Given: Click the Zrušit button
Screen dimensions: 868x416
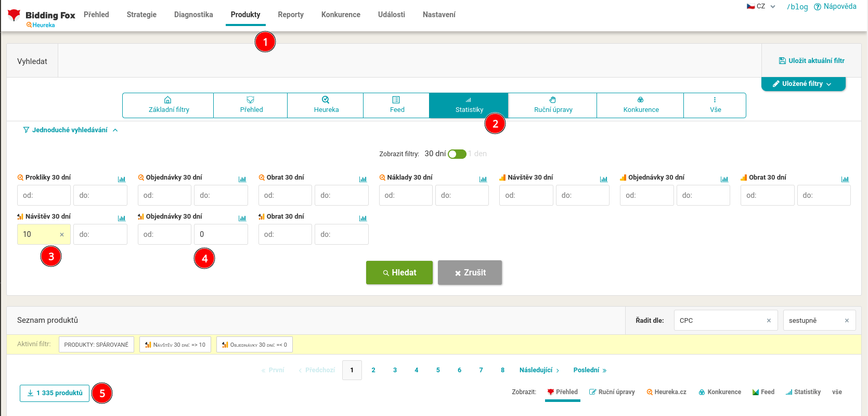Looking at the screenshot, I should (470, 272).
